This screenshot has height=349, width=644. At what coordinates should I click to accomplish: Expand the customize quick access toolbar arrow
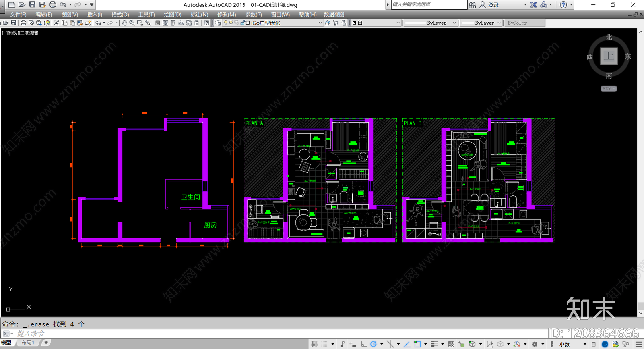pyautogui.click(x=92, y=5)
